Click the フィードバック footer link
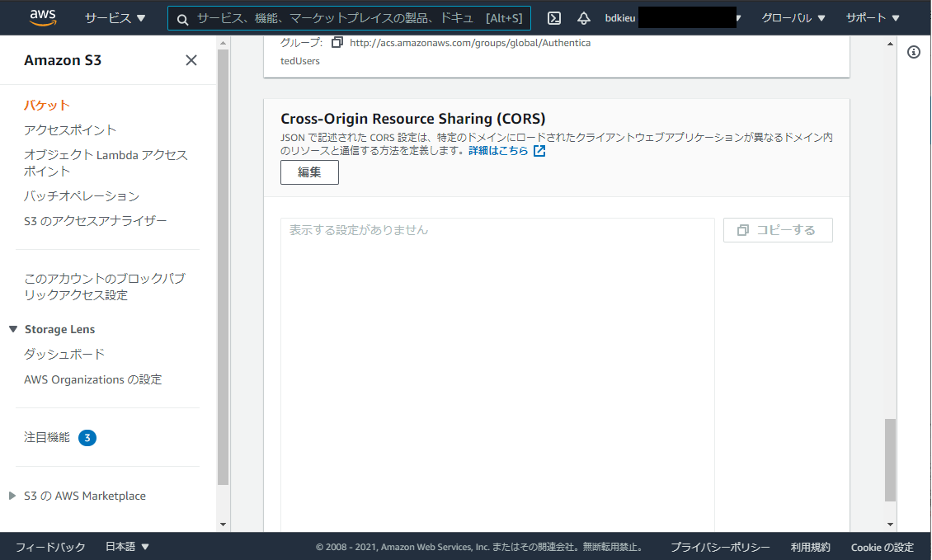Image resolution: width=932 pixels, height=560 pixels. (x=50, y=547)
